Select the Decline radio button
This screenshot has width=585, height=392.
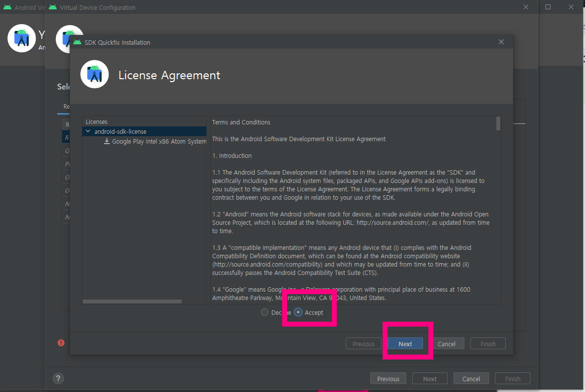click(x=264, y=312)
